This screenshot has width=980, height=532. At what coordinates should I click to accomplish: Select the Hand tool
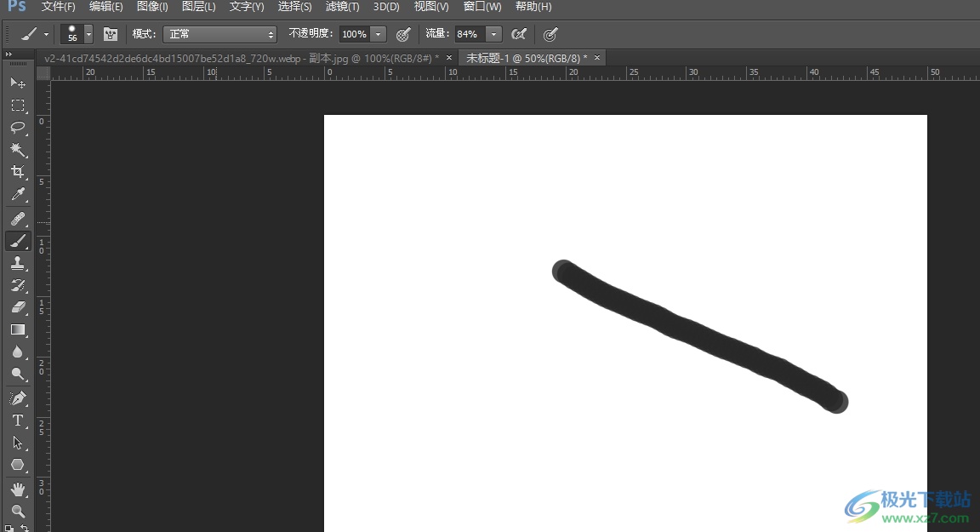(18, 489)
